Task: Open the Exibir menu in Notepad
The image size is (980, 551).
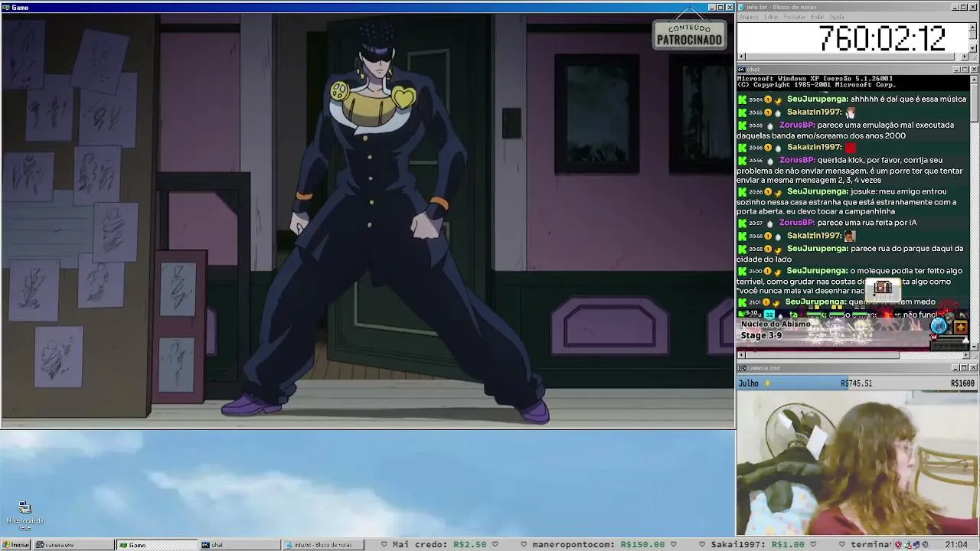Action: coord(817,17)
